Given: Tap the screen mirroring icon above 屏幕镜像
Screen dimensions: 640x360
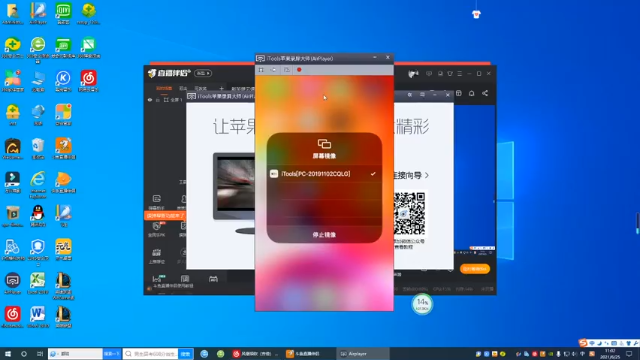Looking at the screenshot, I should pyautogui.click(x=324, y=144).
